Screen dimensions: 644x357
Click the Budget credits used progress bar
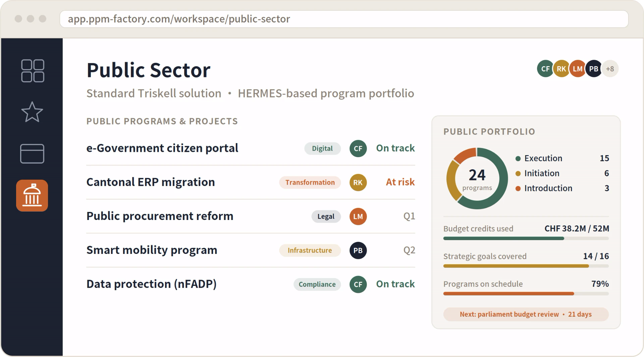(x=526, y=238)
